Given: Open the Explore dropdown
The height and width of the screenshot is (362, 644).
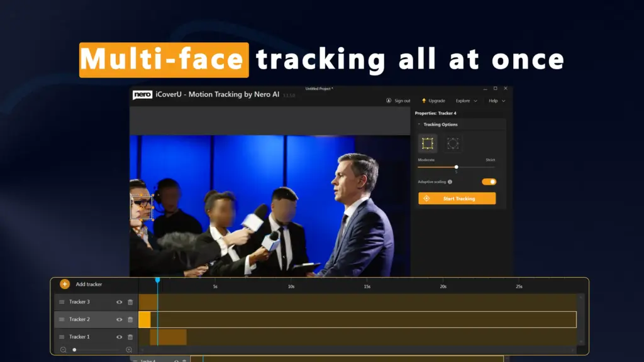Looking at the screenshot, I should point(464,101).
